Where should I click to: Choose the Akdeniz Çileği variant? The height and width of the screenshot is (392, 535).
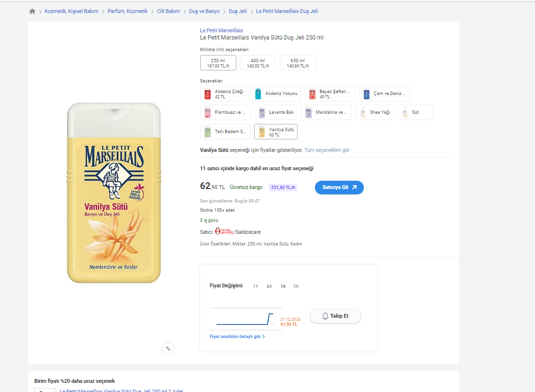pyautogui.click(x=223, y=94)
